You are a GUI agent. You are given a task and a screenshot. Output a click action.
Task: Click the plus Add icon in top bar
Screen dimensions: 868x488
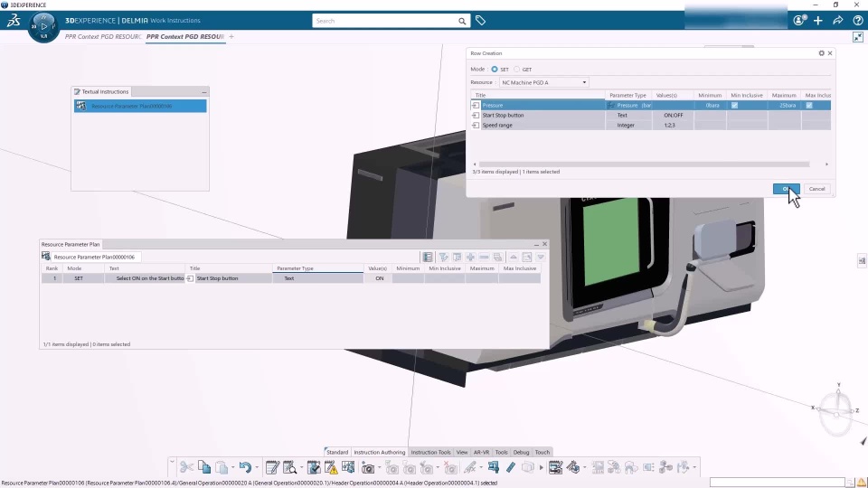pyautogui.click(x=818, y=21)
